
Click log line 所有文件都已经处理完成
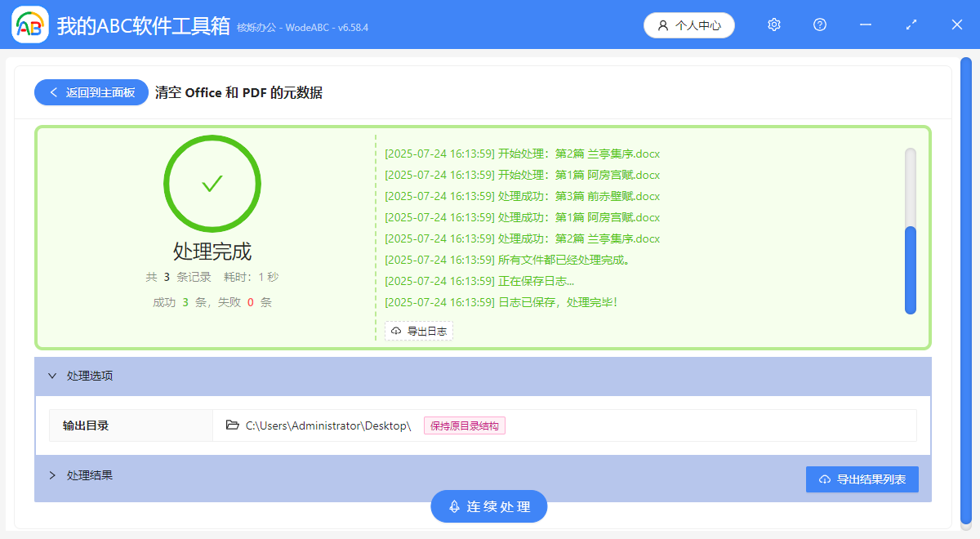click(x=507, y=260)
